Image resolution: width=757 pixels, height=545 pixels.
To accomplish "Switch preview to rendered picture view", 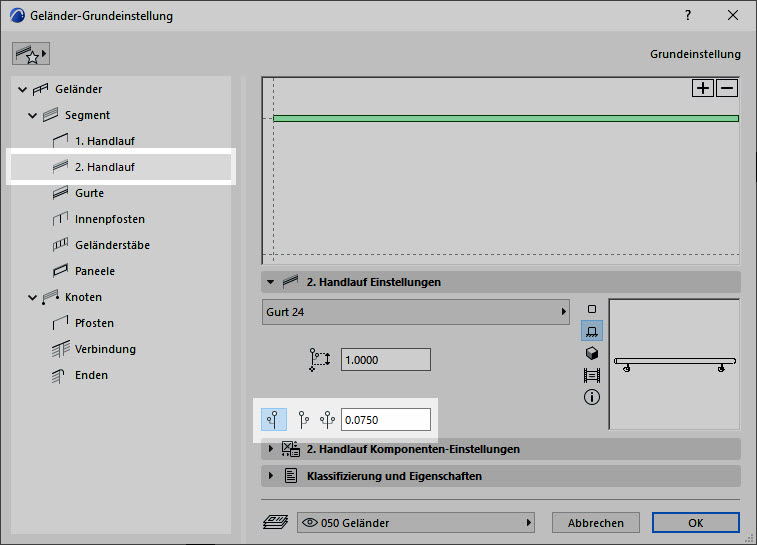I will coord(592,375).
